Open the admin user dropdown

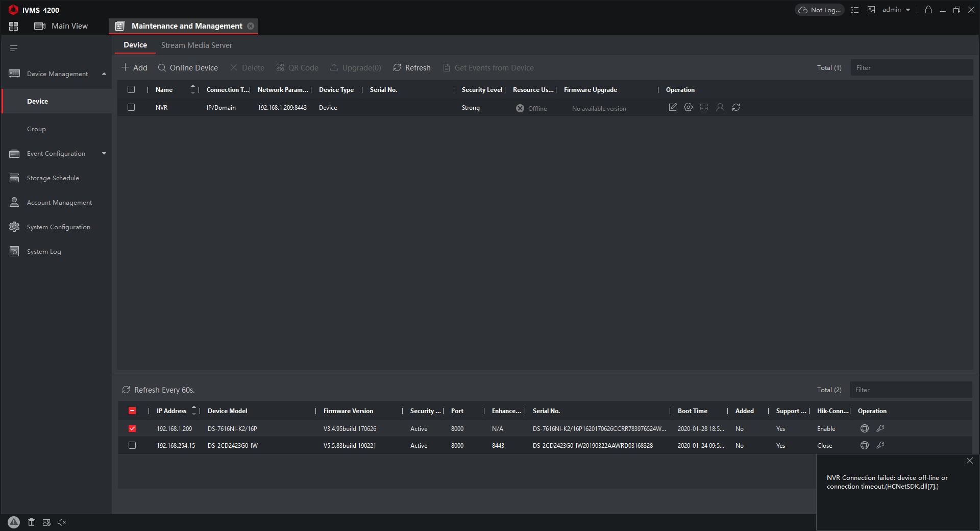(x=896, y=10)
